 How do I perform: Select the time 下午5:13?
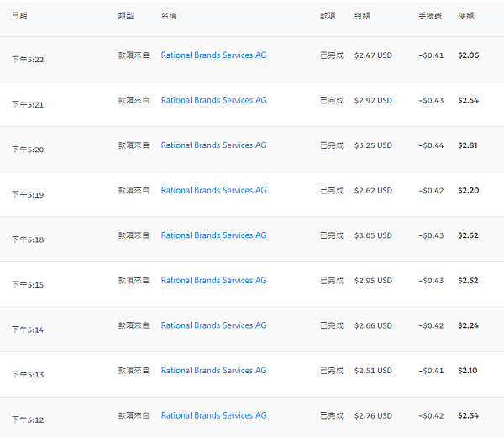click(x=28, y=375)
